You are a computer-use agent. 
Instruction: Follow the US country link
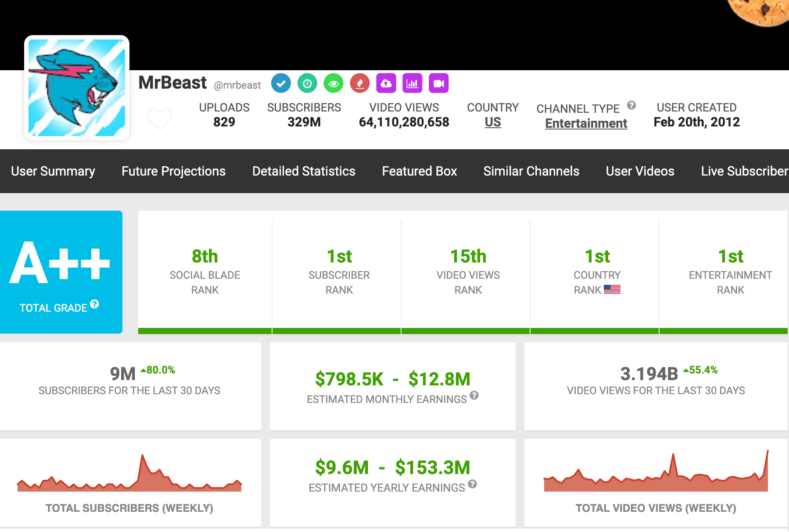tap(493, 122)
